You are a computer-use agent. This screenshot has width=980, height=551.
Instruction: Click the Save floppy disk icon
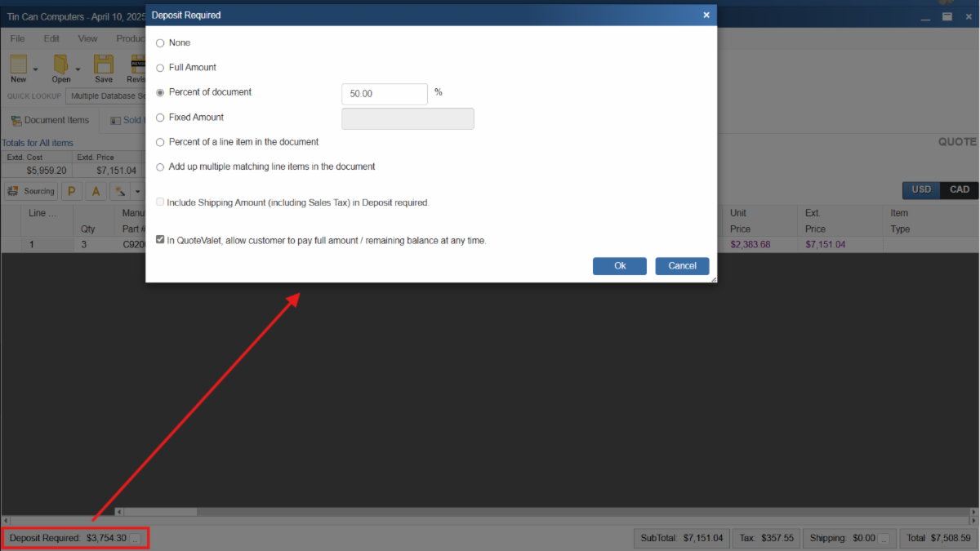[x=104, y=64]
